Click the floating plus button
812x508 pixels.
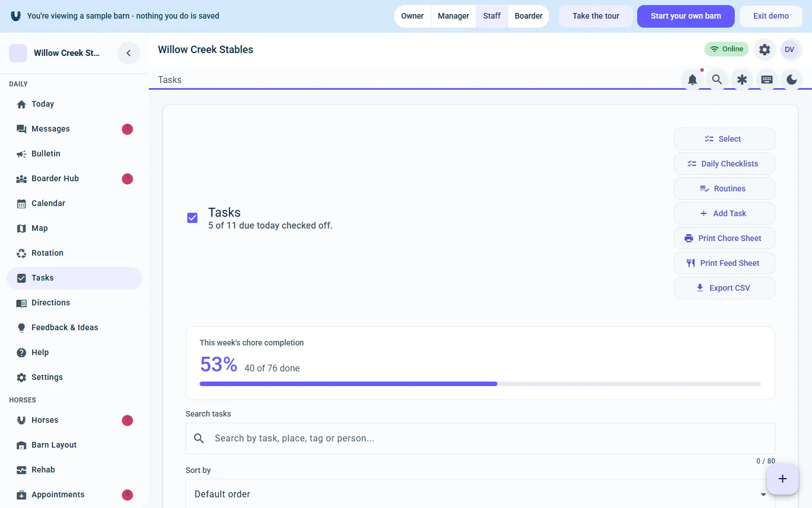[x=783, y=479]
